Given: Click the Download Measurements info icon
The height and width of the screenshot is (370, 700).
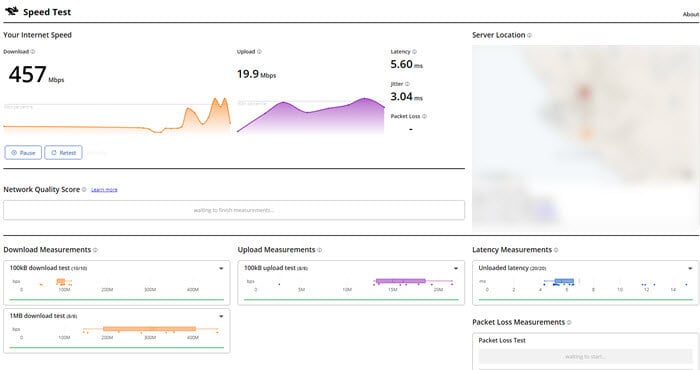Looking at the screenshot, I should tap(95, 250).
